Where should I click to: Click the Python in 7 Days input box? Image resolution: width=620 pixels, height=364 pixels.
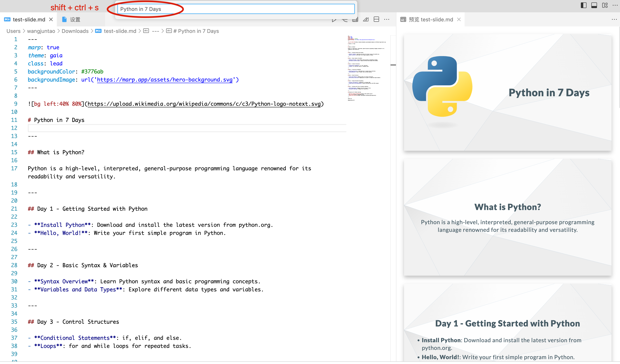click(x=236, y=9)
